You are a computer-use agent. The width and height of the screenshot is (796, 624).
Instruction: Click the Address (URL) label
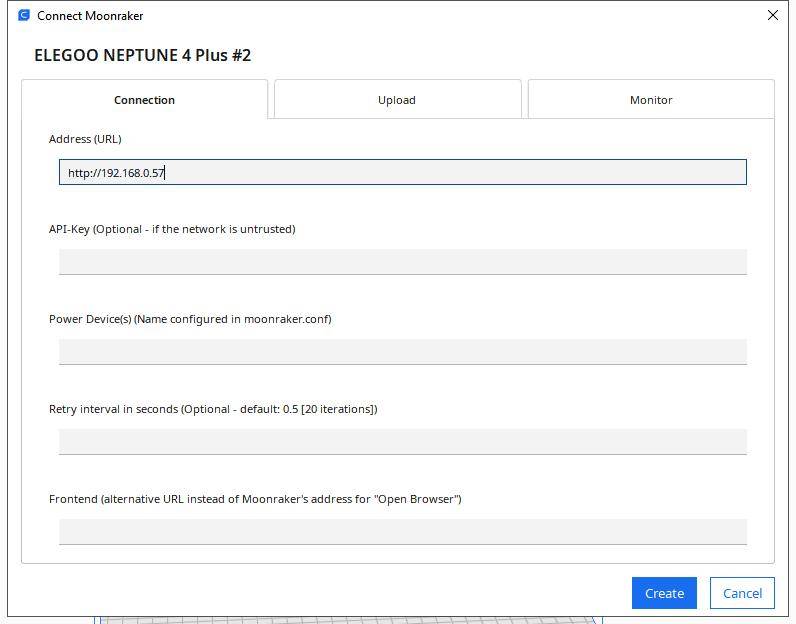(85, 139)
